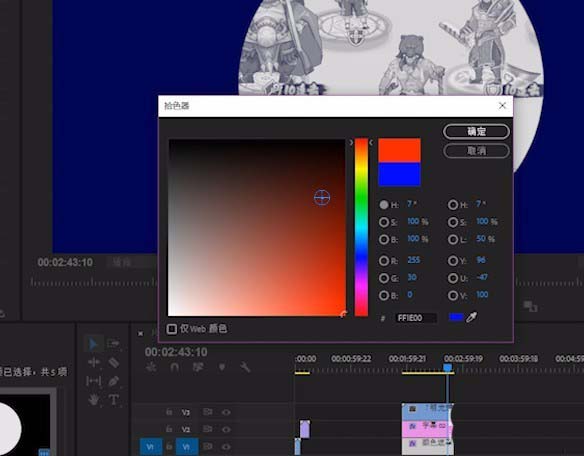Select the HSL hue H radio button

click(x=453, y=205)
